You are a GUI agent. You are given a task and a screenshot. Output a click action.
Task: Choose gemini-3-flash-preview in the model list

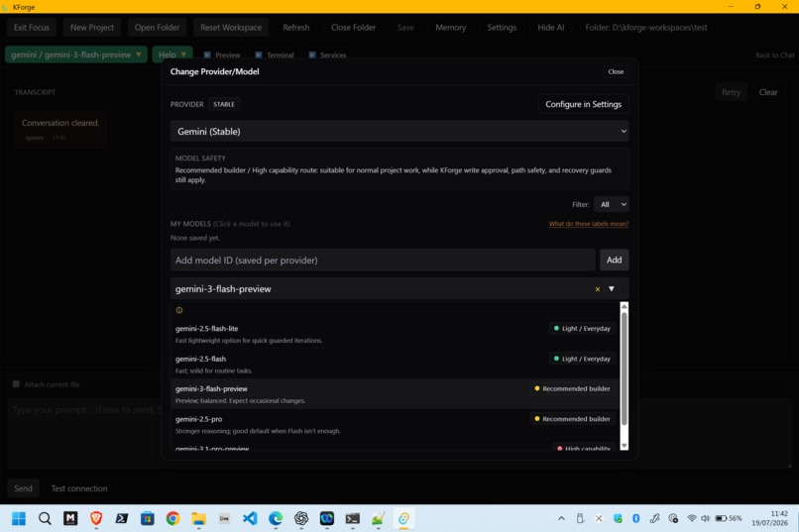pyautogui.click(x=395, y=394)
